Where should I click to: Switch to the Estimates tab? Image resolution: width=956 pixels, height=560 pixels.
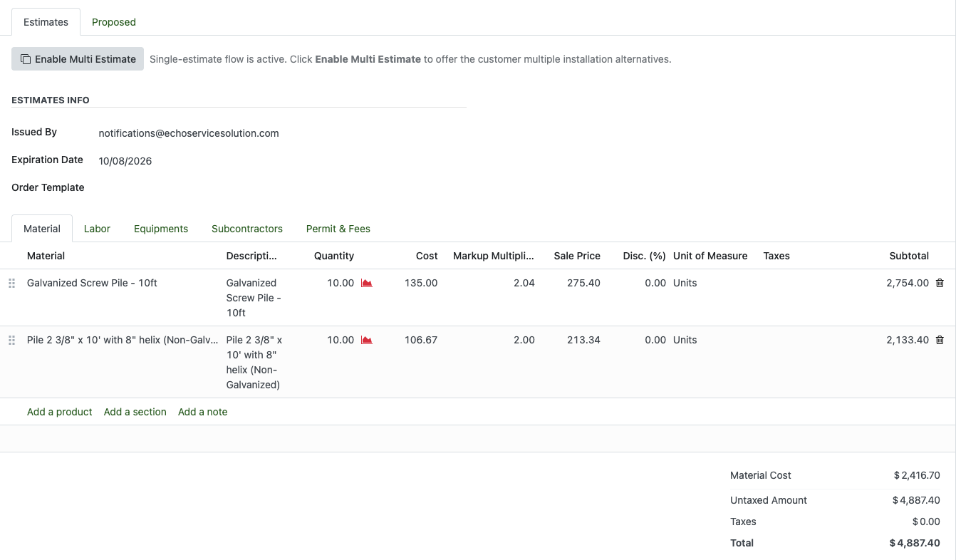click(46, 22)
